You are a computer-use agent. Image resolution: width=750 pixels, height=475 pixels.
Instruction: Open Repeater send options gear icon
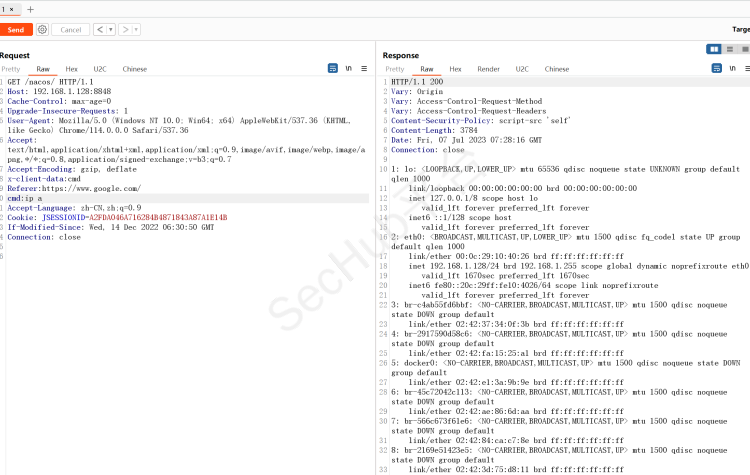(41, 30)
